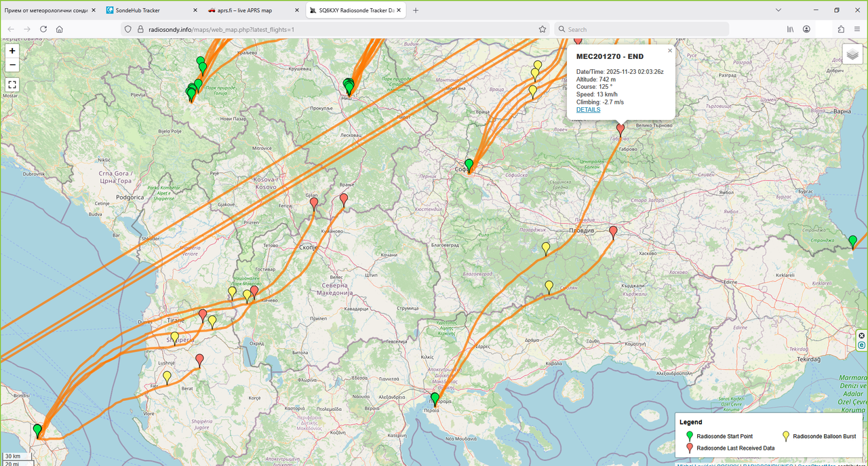
Task: Click green start marker in southern Italy
Action: (37, 430)
